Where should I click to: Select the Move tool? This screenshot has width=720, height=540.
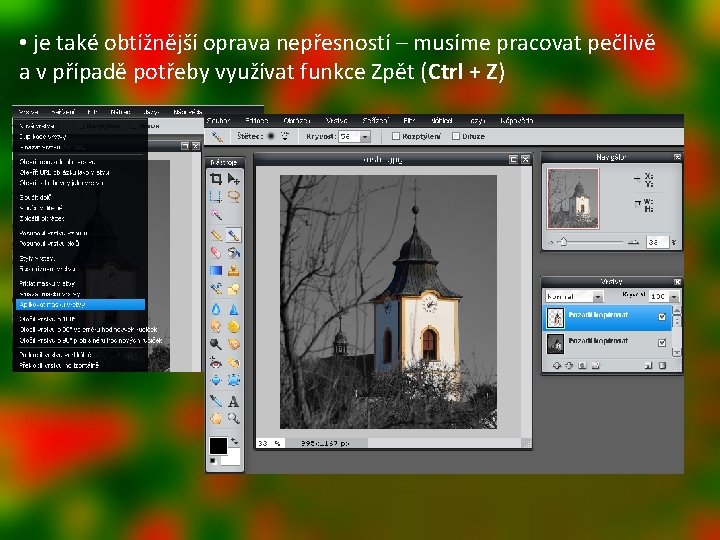pos(234,179)
